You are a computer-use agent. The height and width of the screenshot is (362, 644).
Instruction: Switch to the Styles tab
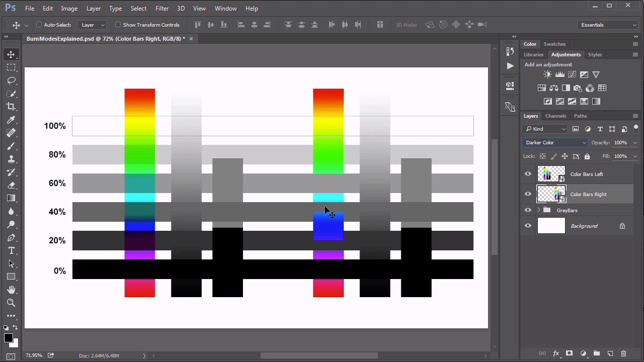coord(595,54)
